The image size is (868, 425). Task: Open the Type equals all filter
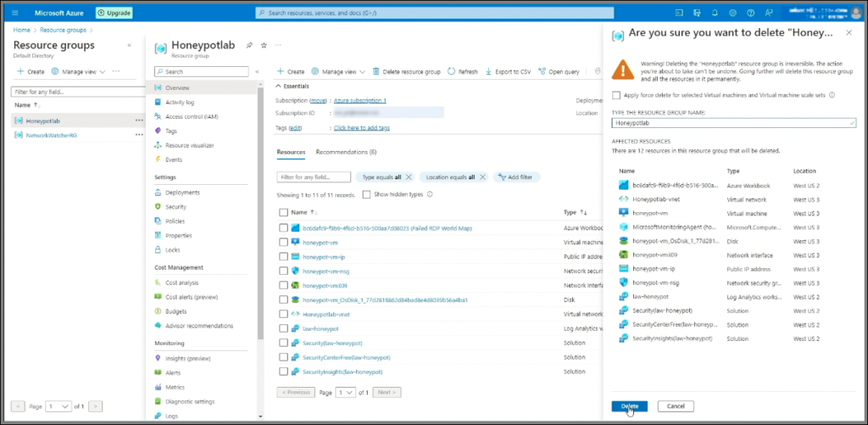click(381, 177)
